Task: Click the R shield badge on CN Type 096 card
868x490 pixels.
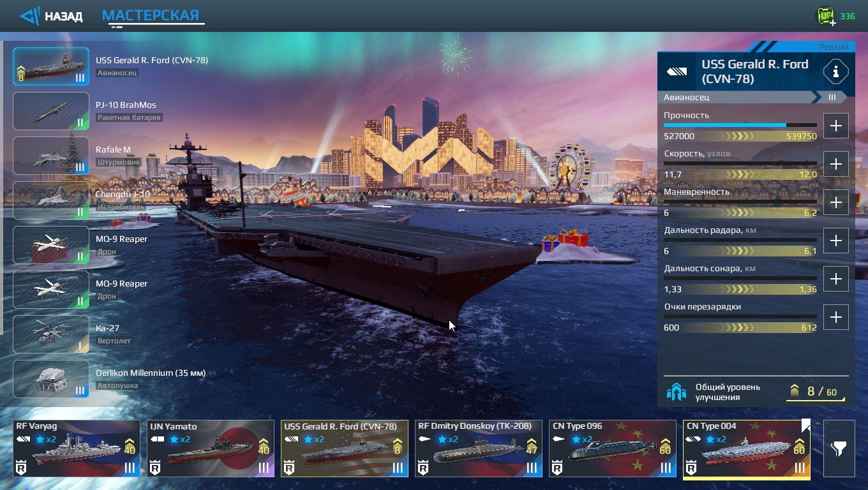Action: click(x=557, y=468)
